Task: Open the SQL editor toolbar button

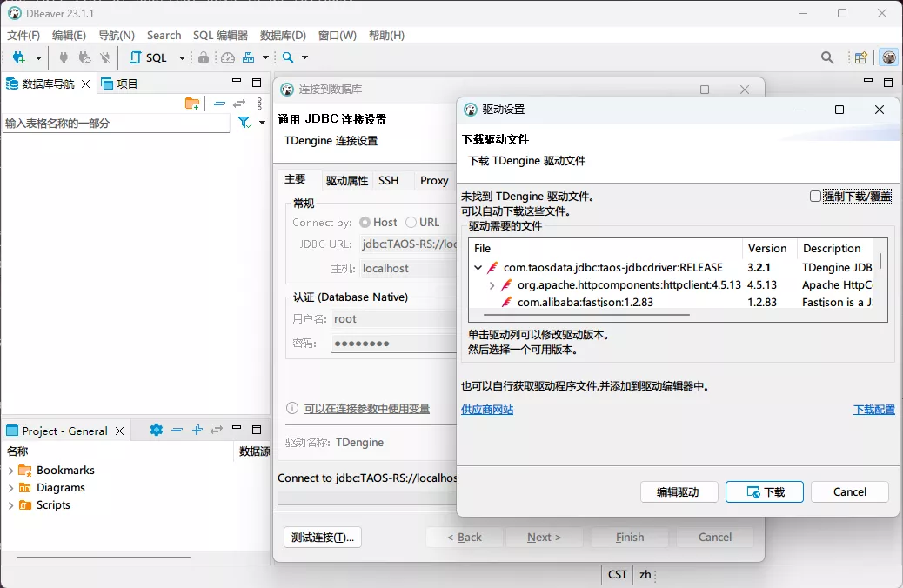Action: [x=149, y=57]
